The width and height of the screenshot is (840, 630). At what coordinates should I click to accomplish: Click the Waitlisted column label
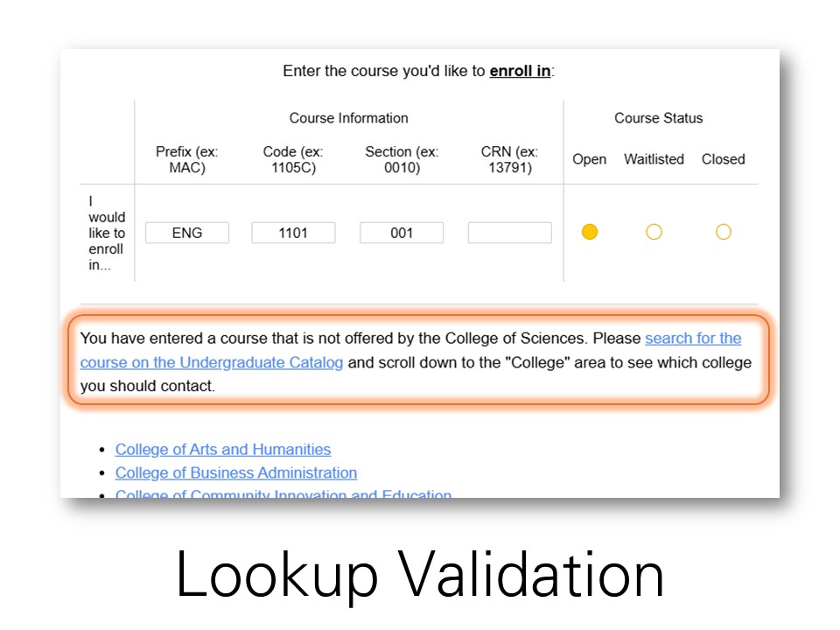(x=654, y=159)
